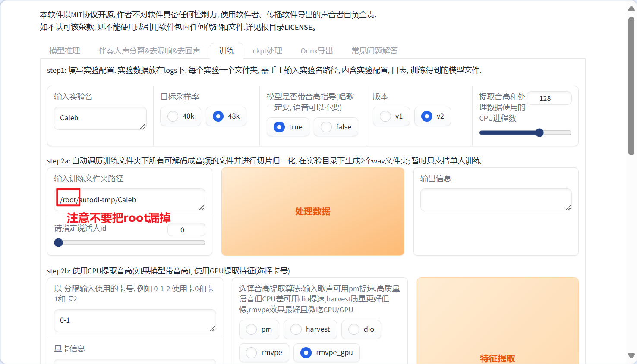Click the resize grip of 输出信息 box
This screenshot has height=364, width=637.
click(x=568, y=208)
